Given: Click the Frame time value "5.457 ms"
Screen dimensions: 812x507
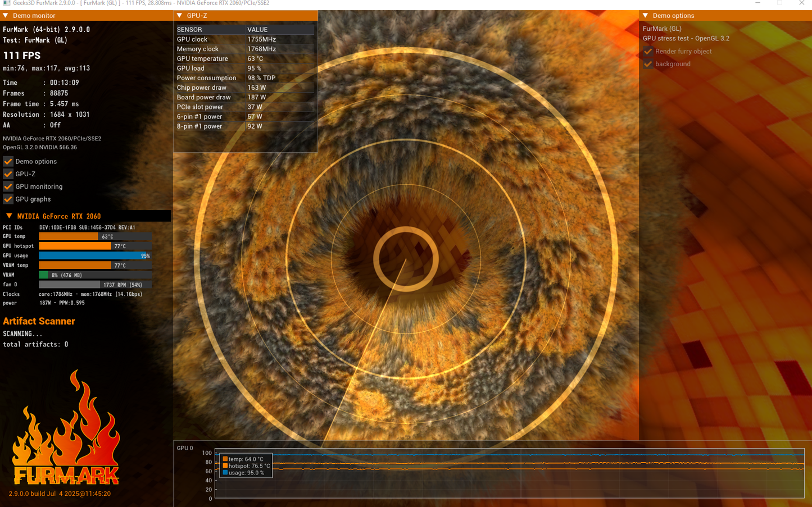Looking at the screenshot, I should [65, 104].
